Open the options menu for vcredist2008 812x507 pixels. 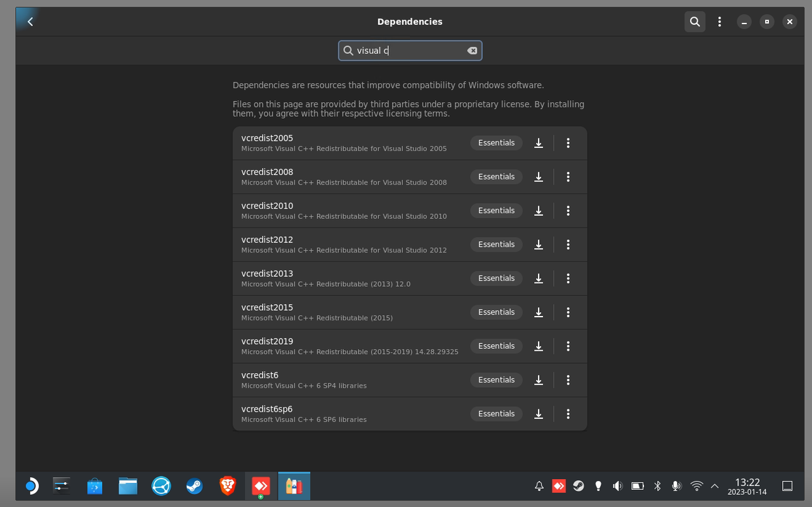(568, 176)
